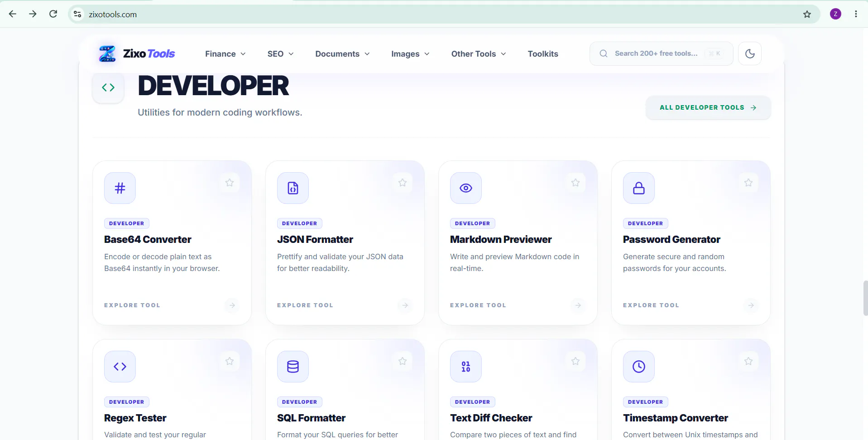This screenshot has height=440, width=868.
Task: Open the Markdown Previewer title
Action: click(501, 239)
